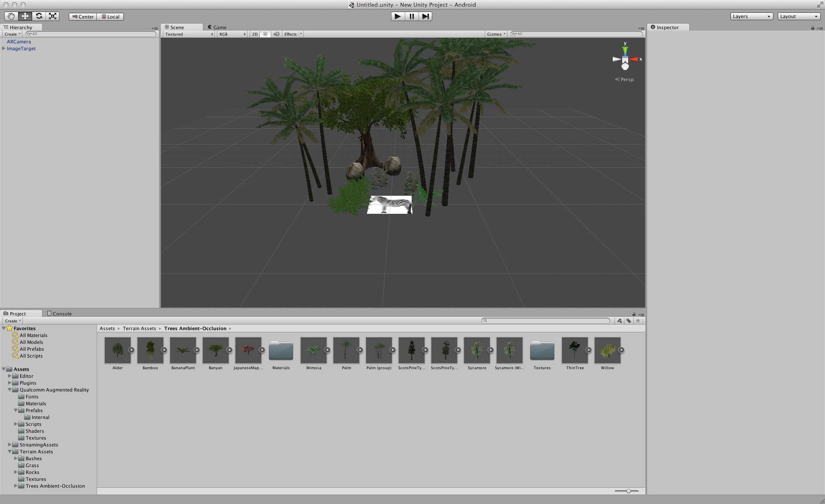
Task: Select the Move (translate) tool
Action: coord(25,16)
